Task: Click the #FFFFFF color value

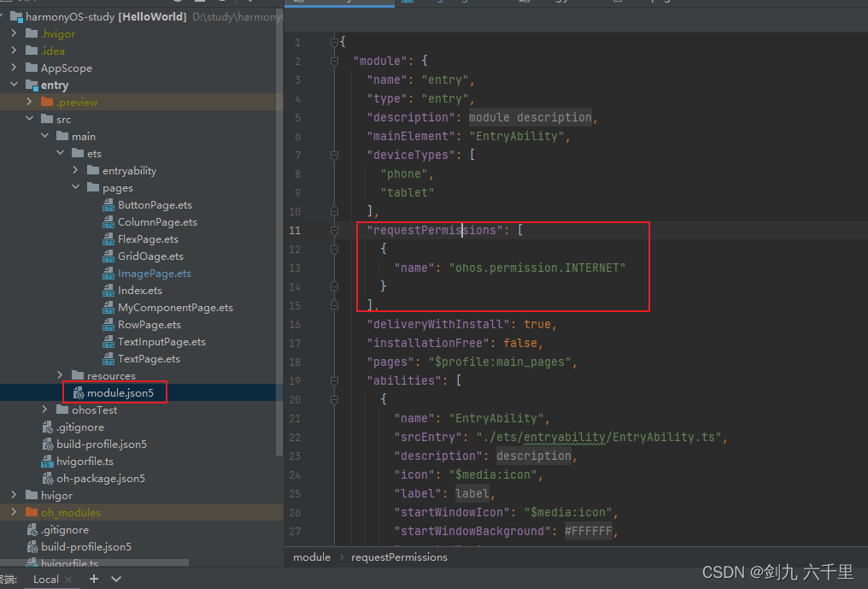Action: pos(588,532)
